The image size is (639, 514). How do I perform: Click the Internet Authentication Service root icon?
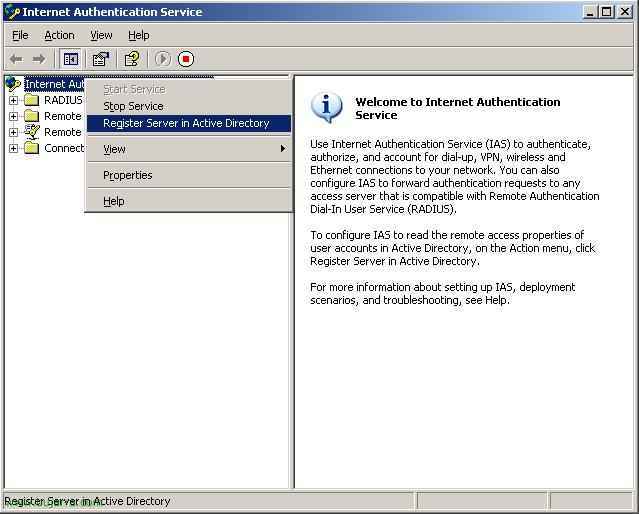13,84
